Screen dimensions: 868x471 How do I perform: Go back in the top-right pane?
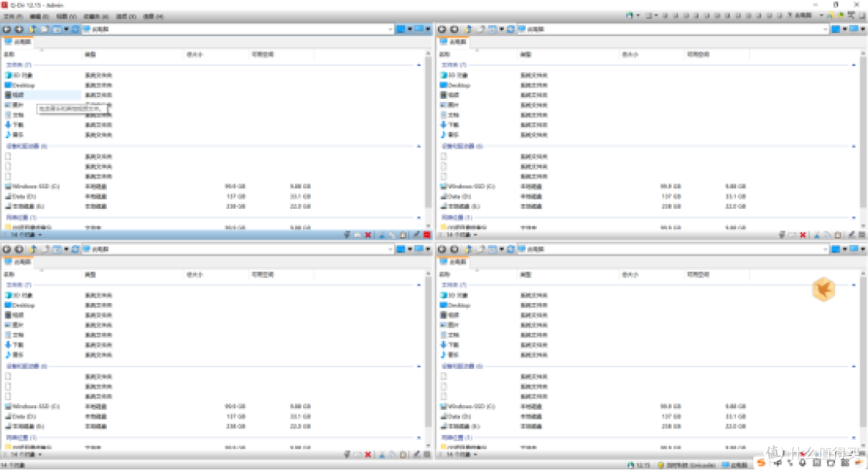coord(442,29)
